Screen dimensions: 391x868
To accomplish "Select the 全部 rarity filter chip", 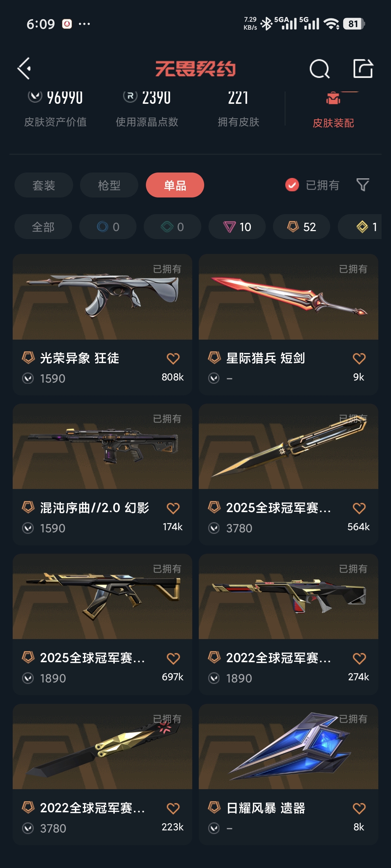I will [x=43, y=227].
